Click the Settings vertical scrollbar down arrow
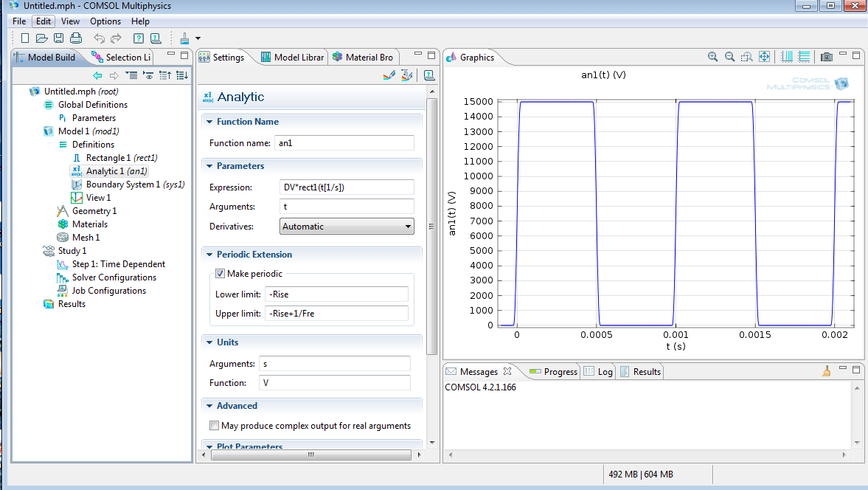This screenshot has width=868, height=490. point(432,443)
